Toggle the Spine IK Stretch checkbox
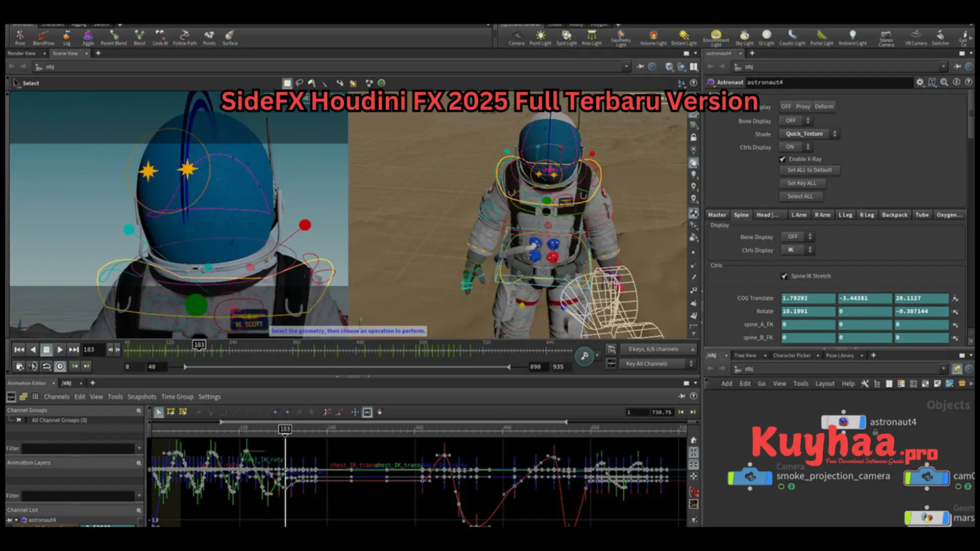The height and width of the screenshot is (551, 980). point(785,275)
